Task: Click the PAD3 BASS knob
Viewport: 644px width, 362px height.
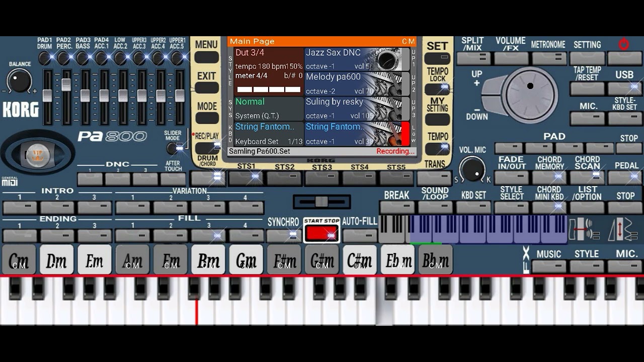Action: click(x=83, y=58)
